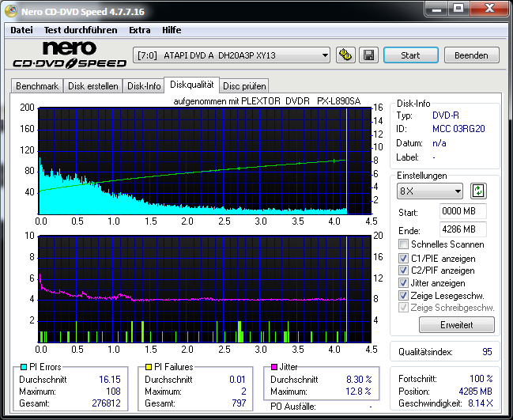The height and width of the screenshot is (420, 513).
Task: Click the Geschwindigkeit value 8.14 X
Action: pyautogui.click(x=481, y=403)
